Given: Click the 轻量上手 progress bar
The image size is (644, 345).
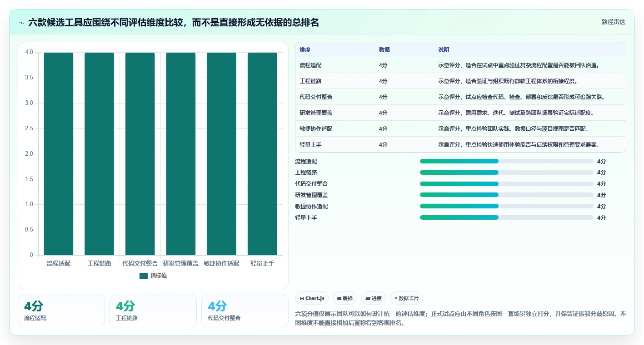Looking at the screenshot, I should [x=507, y=217].
